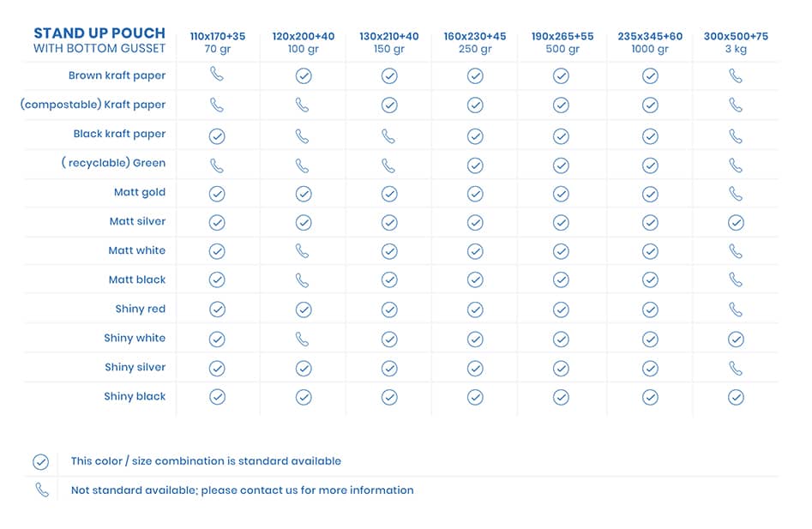
Task: Click the Matt black row label
Action: (137, 280)
